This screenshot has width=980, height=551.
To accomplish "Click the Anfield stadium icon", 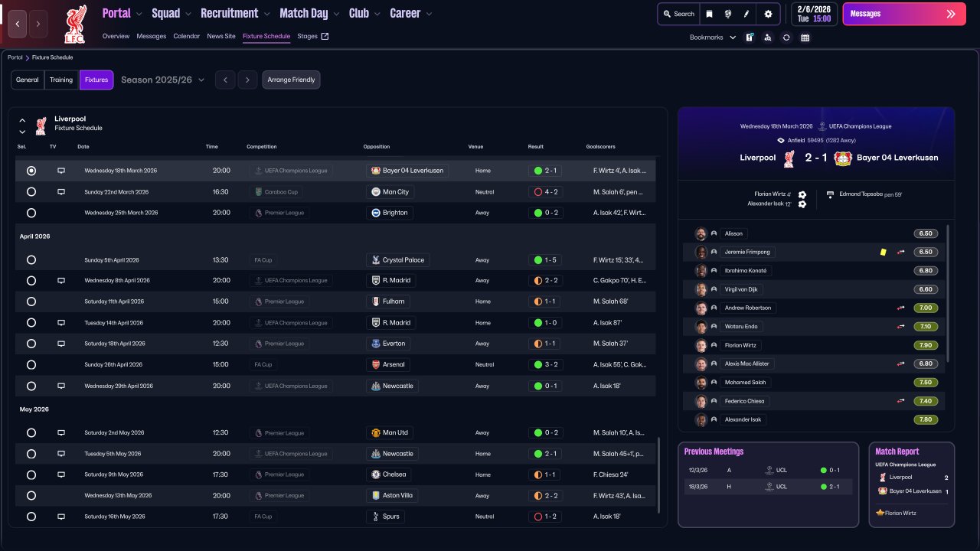I will 781,140.
